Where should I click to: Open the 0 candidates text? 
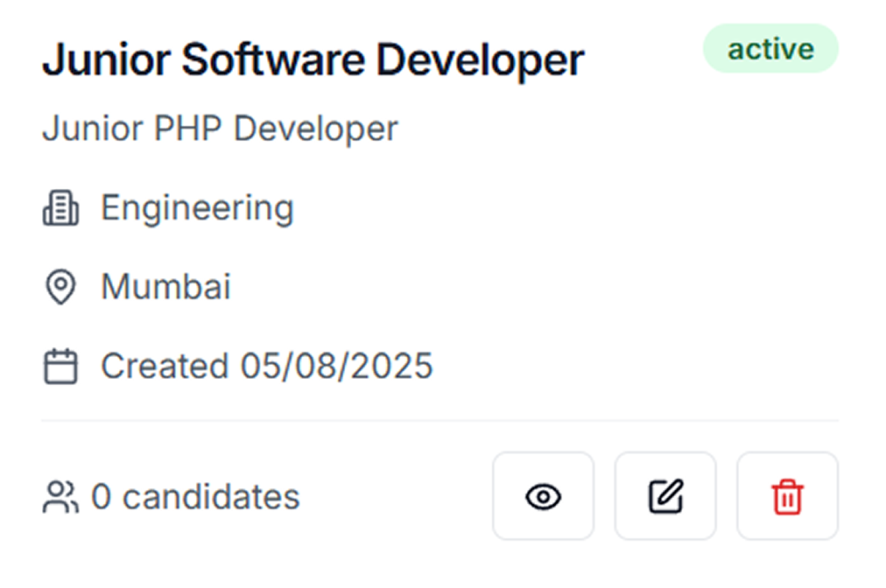coord(195,497)
